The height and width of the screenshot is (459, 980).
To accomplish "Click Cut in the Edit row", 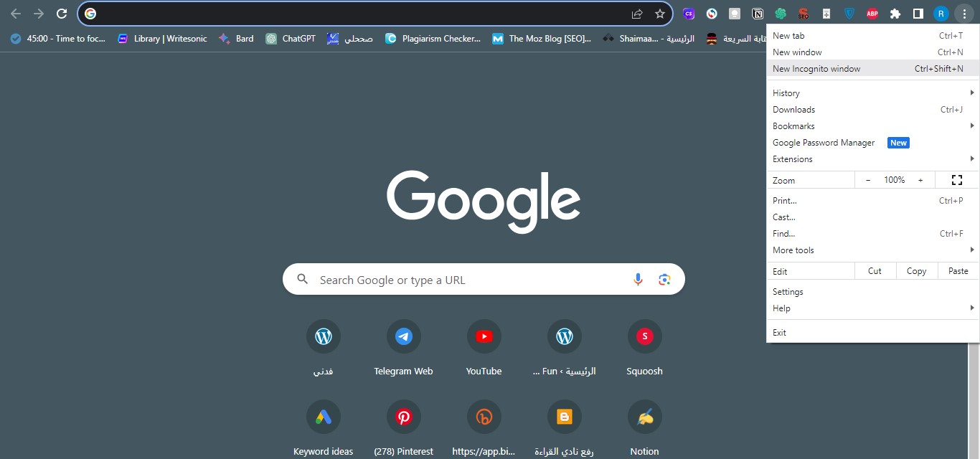I will pos(875,271).
